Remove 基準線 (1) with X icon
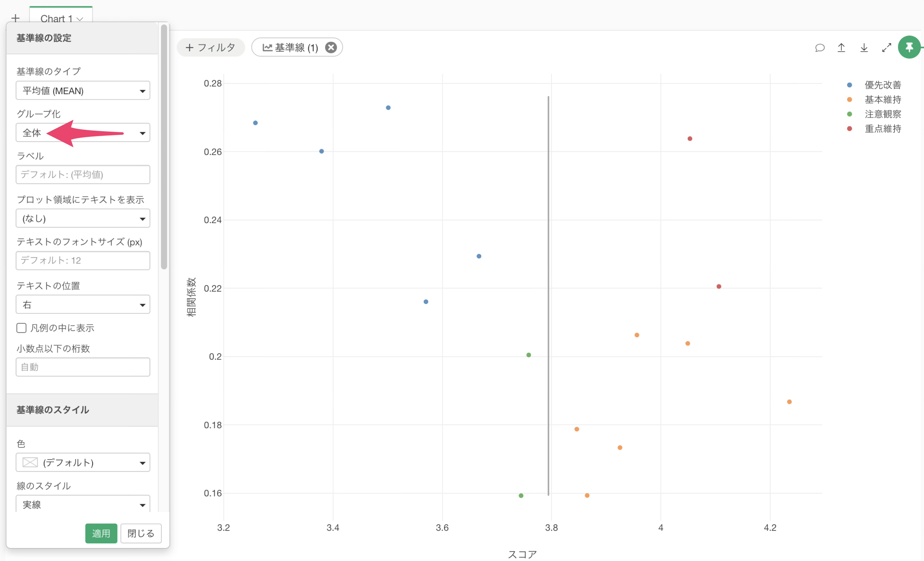The image size is (924, 561). [331, 48]
